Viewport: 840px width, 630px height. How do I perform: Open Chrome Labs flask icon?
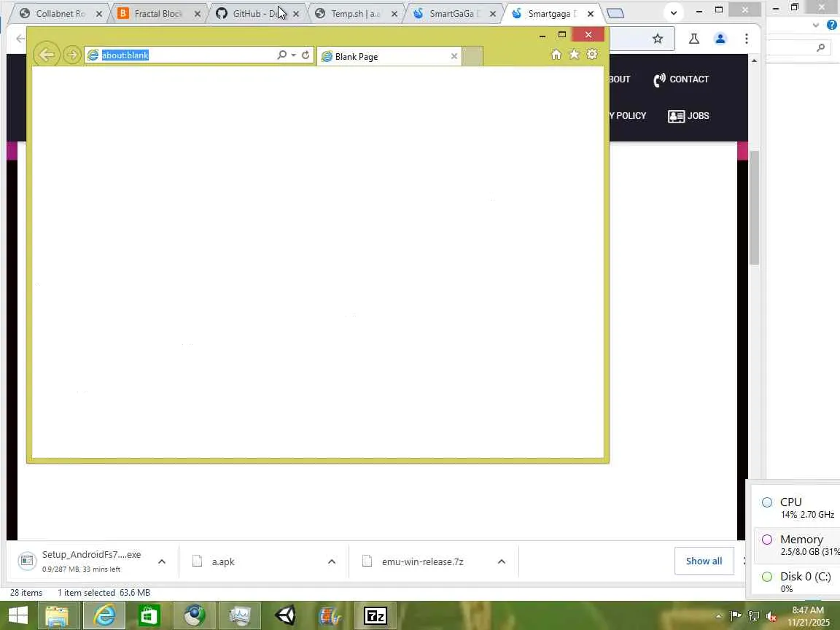(693, 39)
